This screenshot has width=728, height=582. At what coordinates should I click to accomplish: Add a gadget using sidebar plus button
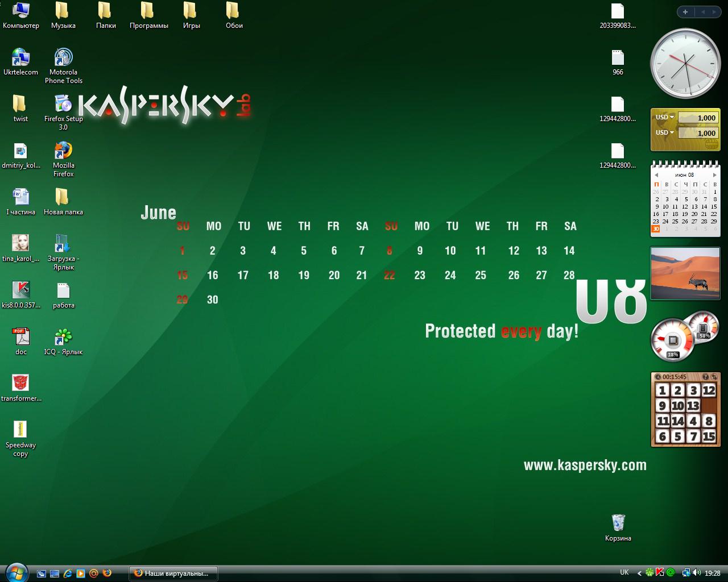tap(685, 12)
